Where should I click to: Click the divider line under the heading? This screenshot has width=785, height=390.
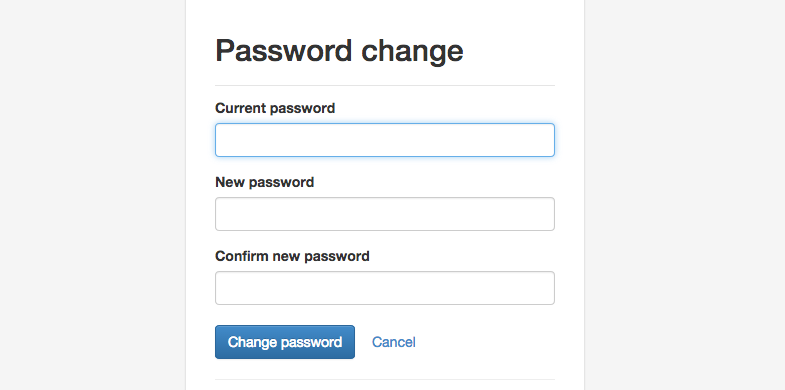pos(384,86)
